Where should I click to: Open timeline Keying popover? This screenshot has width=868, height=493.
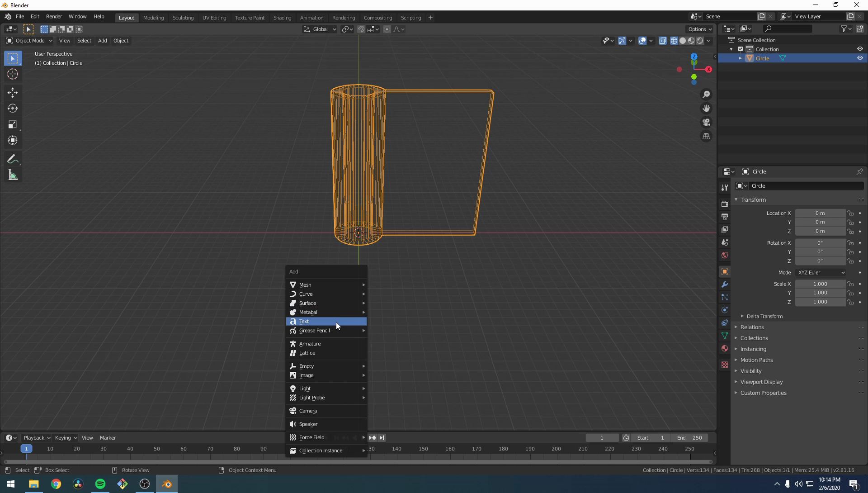point(66,438)
